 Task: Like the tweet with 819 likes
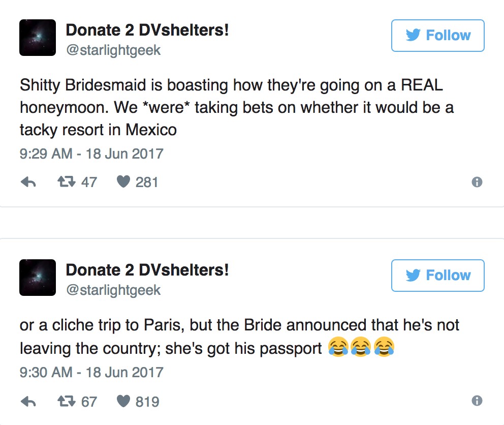click(x=123, y=402)
